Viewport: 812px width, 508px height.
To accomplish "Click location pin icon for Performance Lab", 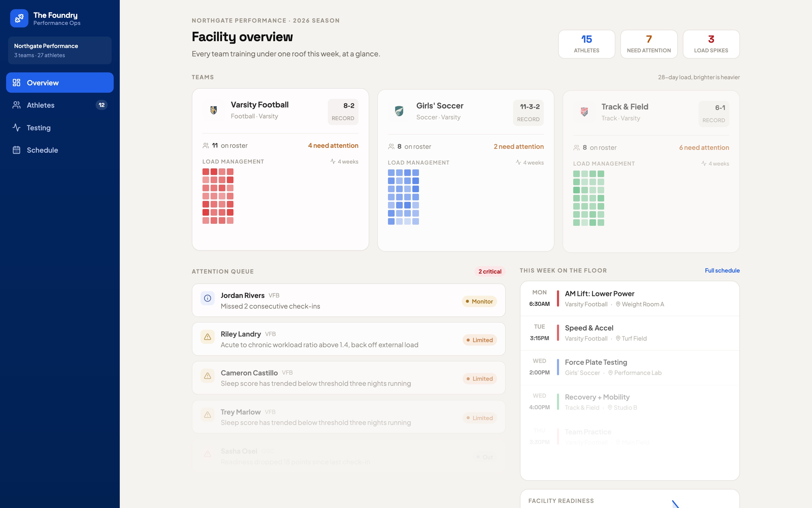I will click(x=610, y=373).
